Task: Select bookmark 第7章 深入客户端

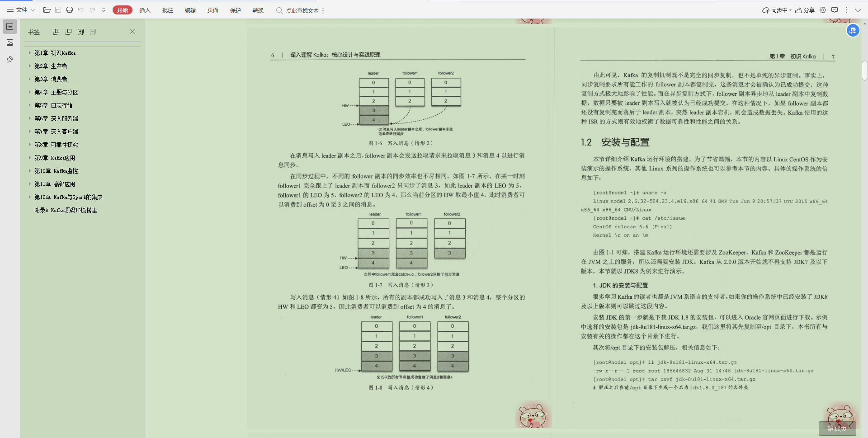Action: pyautogui.click(x=56, y=132)
